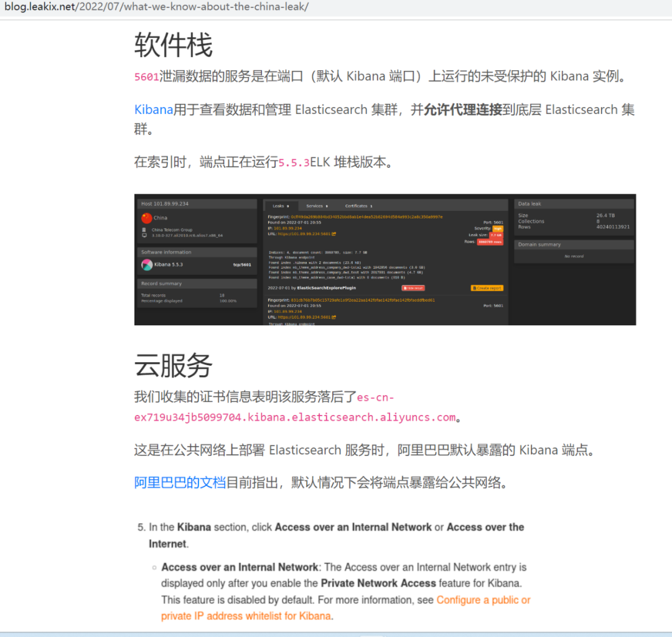Click the red 7.7 GB leak size badge

pyautogui.click(x=496, y=235)
